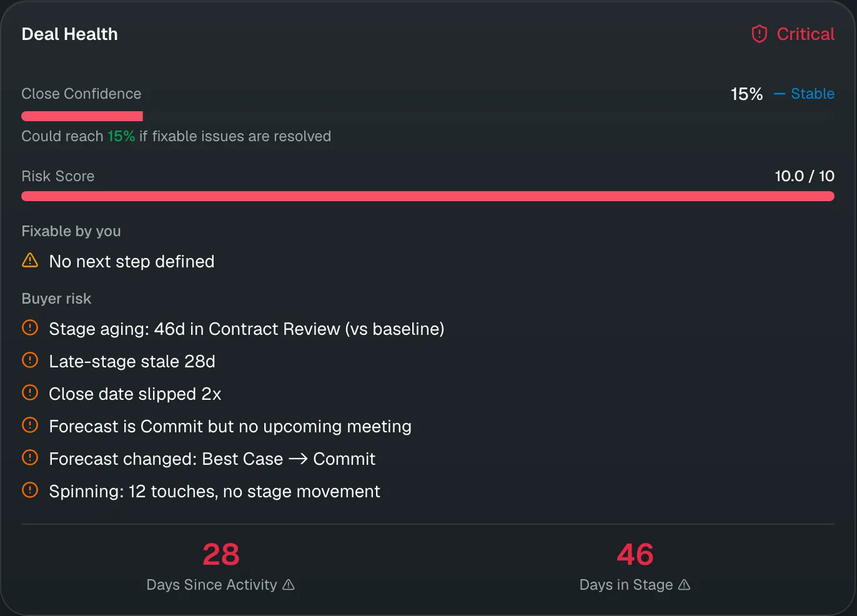Click the alert icon beside Late-stage stale 28d

coord(30,360)
